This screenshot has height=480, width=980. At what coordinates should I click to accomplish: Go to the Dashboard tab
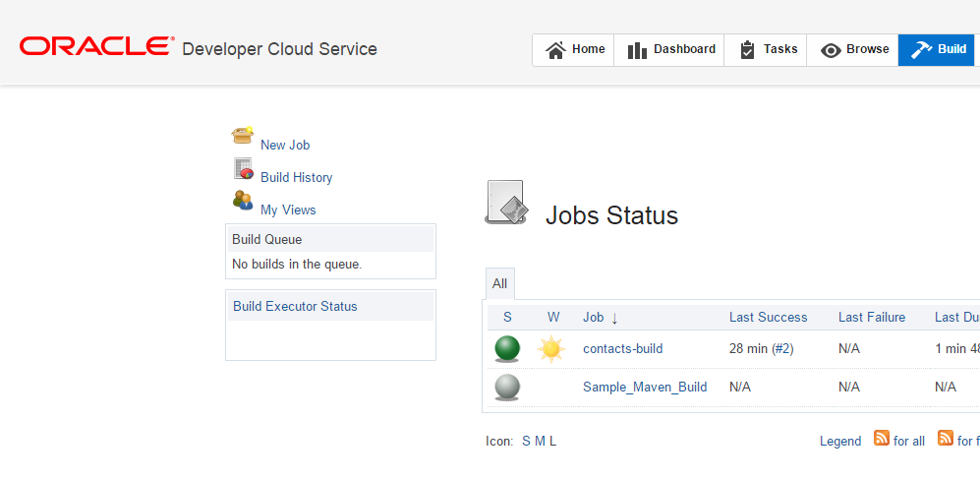pyautogui.click(x=671, y=49)
